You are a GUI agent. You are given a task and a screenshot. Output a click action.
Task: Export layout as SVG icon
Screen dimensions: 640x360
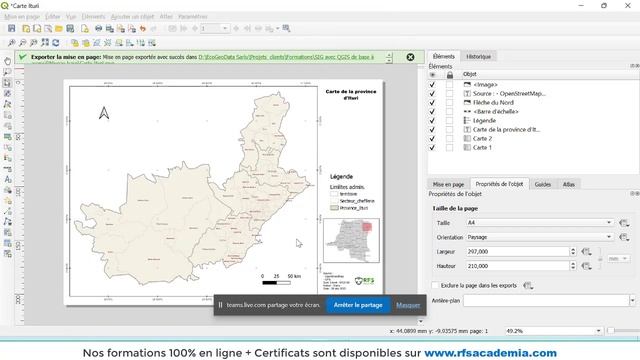(120, 28)
